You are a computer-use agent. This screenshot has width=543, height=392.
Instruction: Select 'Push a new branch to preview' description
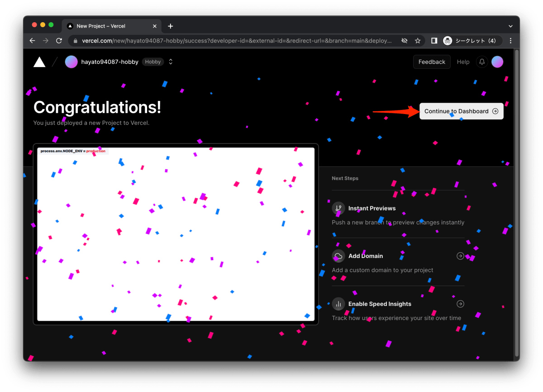point(398,222)
